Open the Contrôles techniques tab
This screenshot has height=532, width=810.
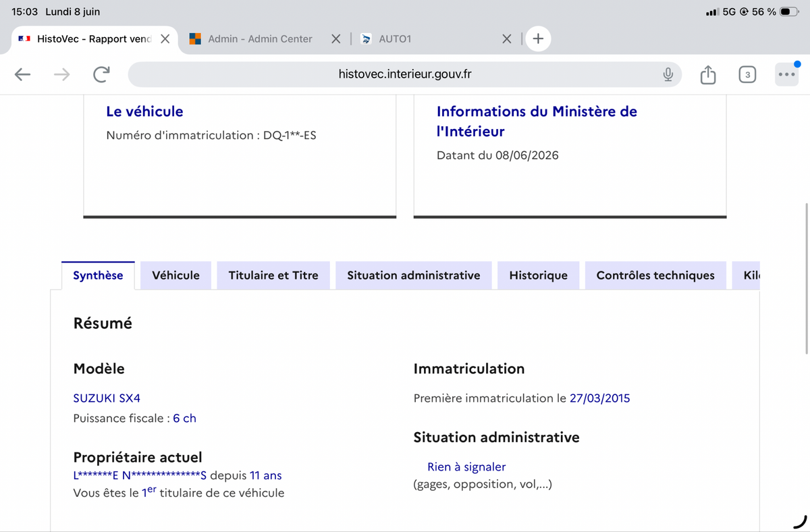click(655, 275)
